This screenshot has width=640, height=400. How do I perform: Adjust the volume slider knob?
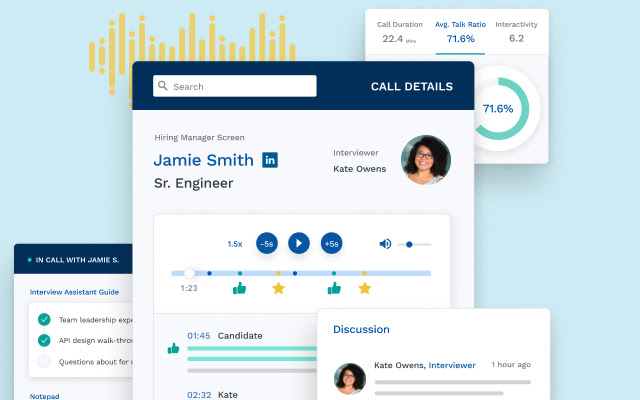pyautogui.click(x=409, y=244)
